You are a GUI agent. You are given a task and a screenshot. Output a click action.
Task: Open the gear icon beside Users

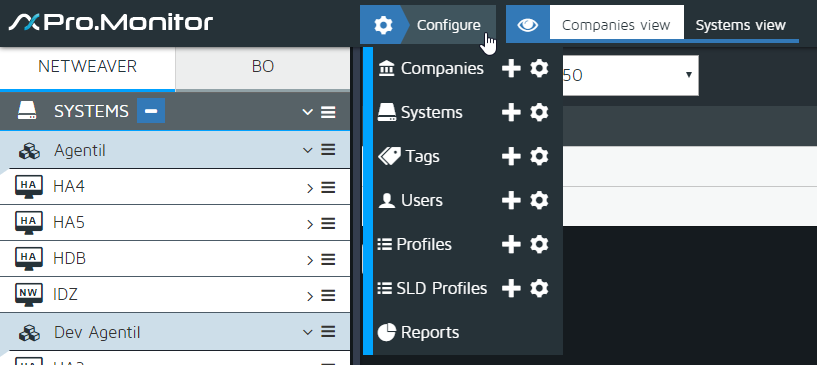tap(539, 200)
